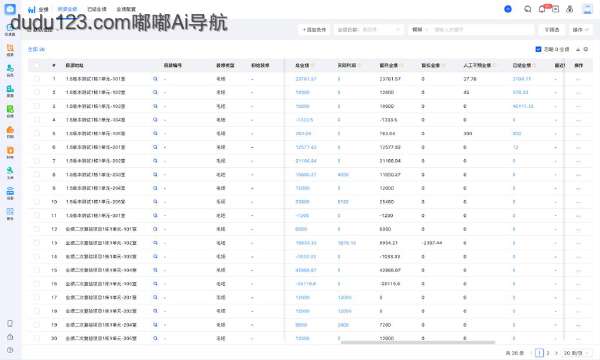The height and width of the screenshot is (360, 600).
Task: Switch to the 业绩配置 tab
Action: 126,9
